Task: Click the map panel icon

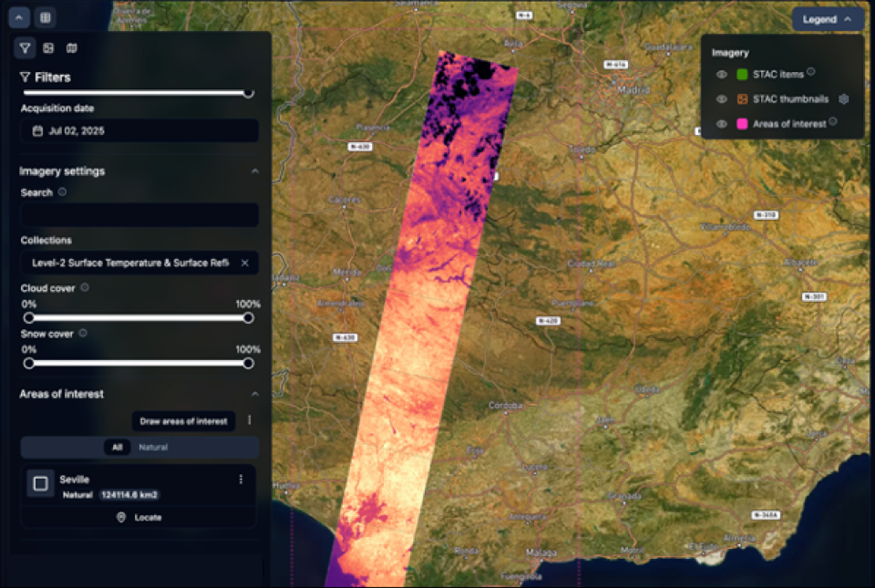Action: coord(71,48)
